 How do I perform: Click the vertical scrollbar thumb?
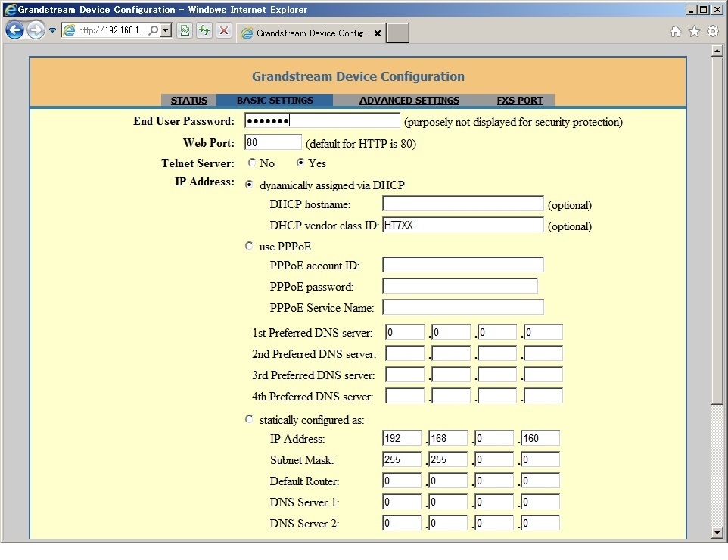coord(717,230)
